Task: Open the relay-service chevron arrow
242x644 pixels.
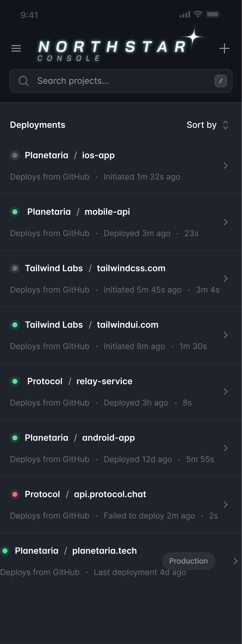Action: 225,391
